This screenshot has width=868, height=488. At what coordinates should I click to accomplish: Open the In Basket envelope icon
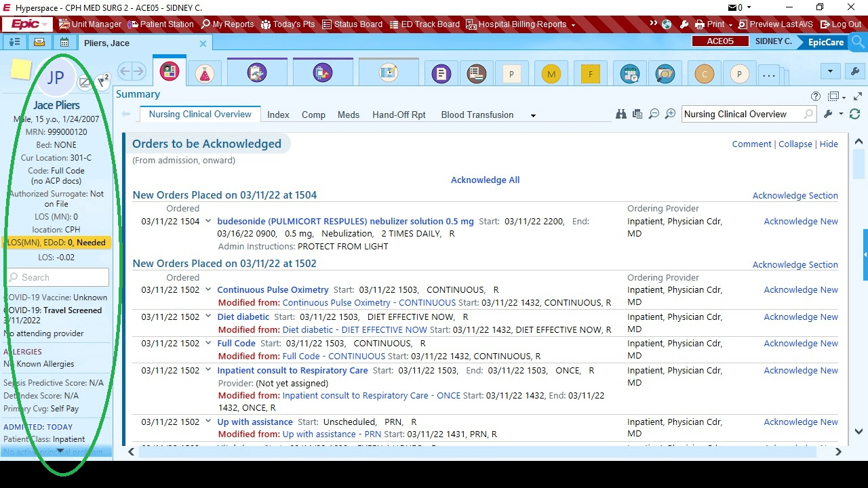39,43
